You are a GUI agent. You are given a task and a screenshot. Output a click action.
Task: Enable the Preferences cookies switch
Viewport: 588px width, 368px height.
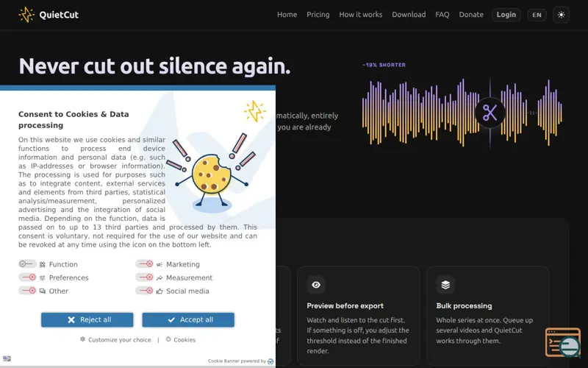click(27, 277)
